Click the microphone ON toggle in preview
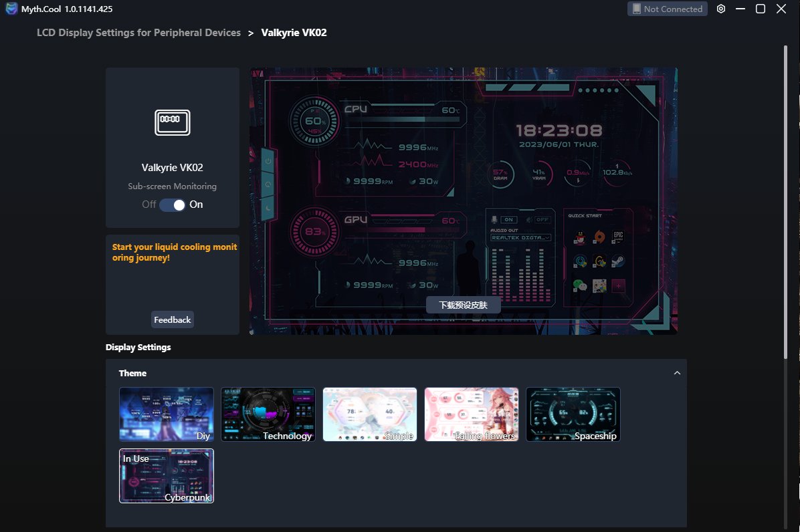800x532 pixels. coord(508,219)
